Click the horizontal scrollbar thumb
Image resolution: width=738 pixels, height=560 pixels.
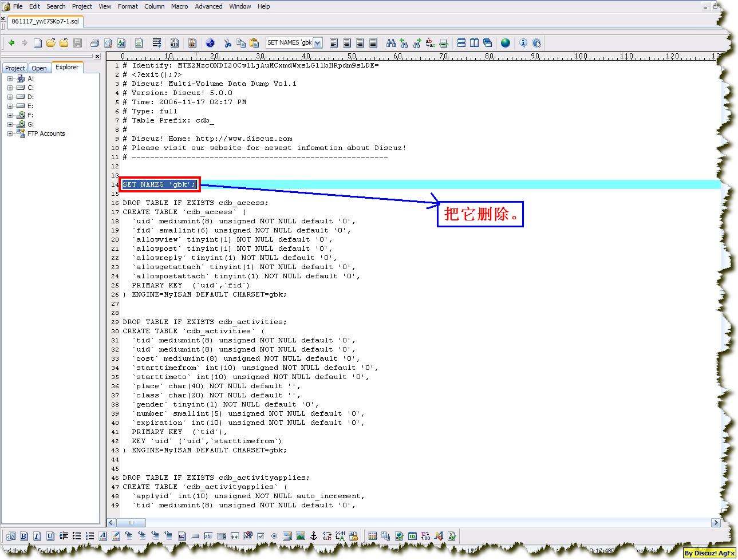(131, 523)
